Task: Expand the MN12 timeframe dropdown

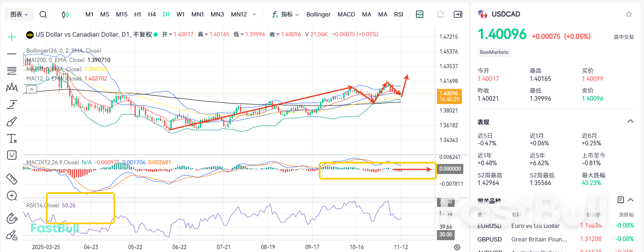Action: 254,14
